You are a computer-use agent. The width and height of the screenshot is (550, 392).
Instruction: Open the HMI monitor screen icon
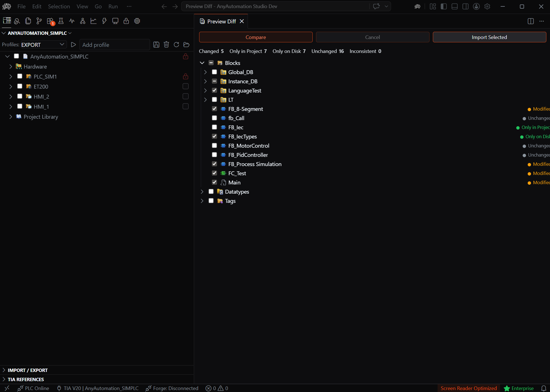(x=115, y=21)
